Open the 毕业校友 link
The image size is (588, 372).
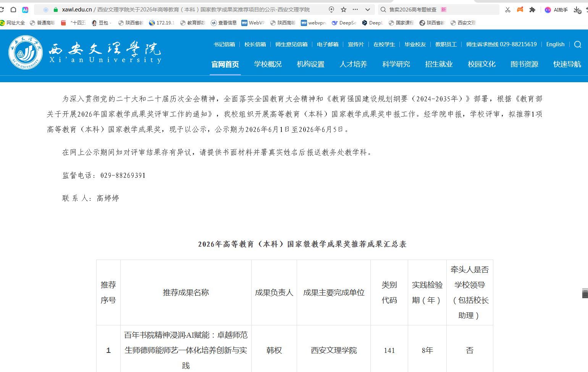tap(415, 44)
